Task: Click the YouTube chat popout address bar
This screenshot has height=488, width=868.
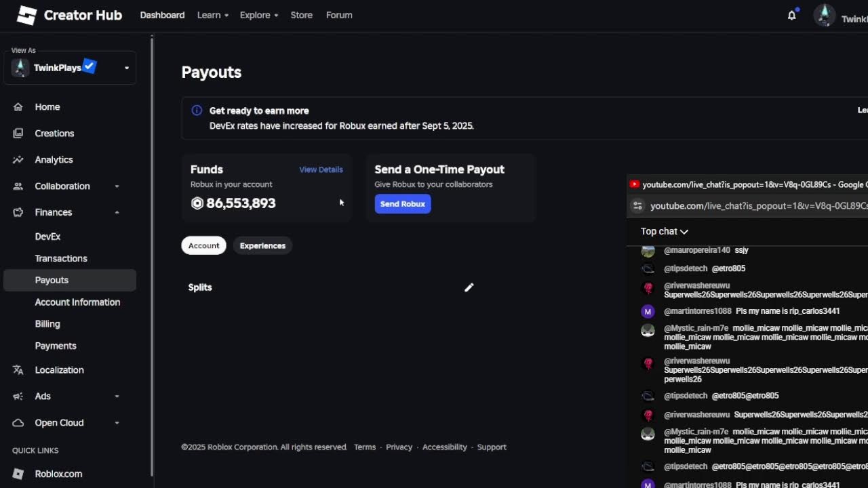Action: [759, 206]
